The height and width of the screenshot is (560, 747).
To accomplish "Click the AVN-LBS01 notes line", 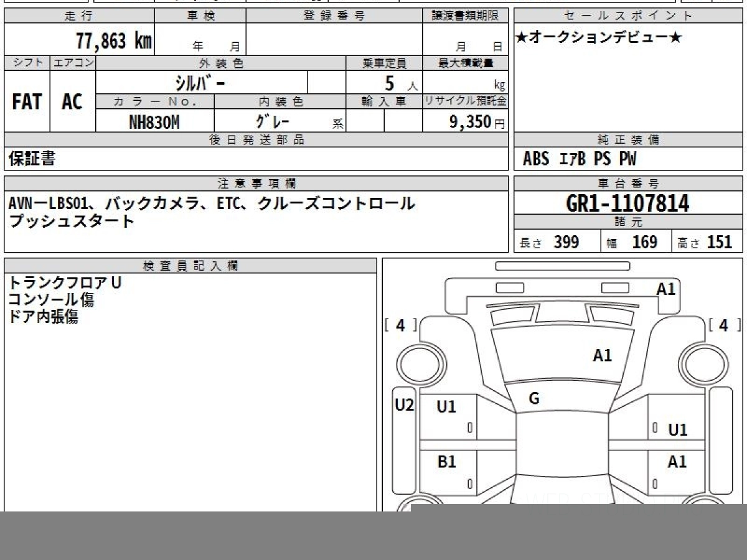I will point(212,203).
